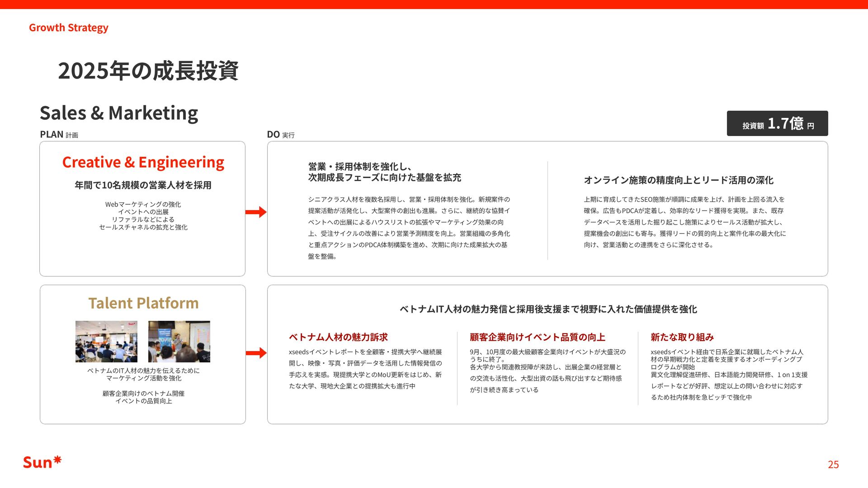Image resolution: width=868 pixels, height=488 pixels.
Task: Click the 2025年の成長投資 slide title
Action: (148, 71)
